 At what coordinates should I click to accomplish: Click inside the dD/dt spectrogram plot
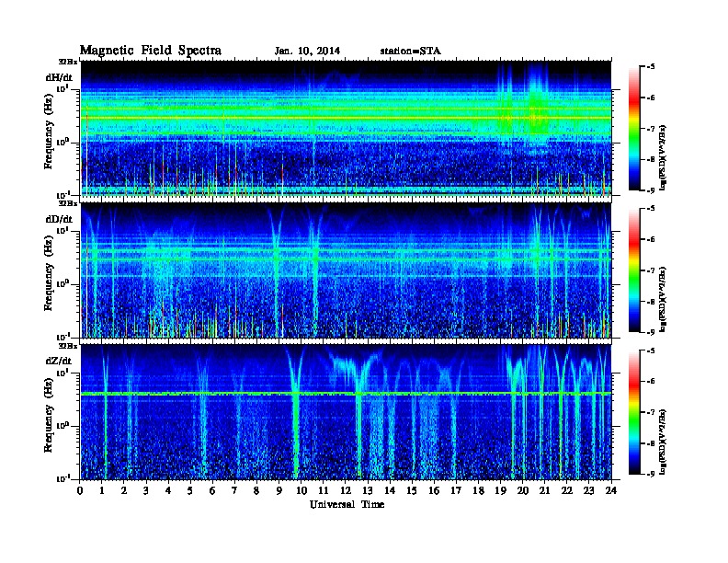[x=346, y=270]
